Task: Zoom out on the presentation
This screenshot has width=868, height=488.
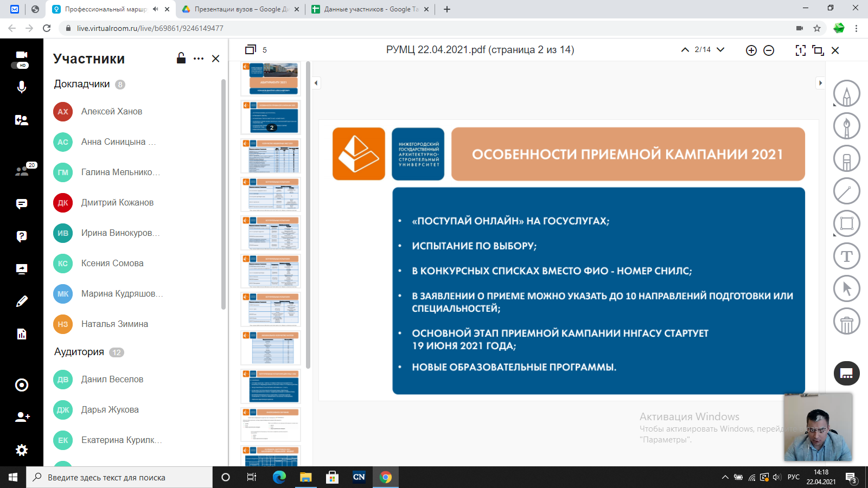Action: (769, 50)
